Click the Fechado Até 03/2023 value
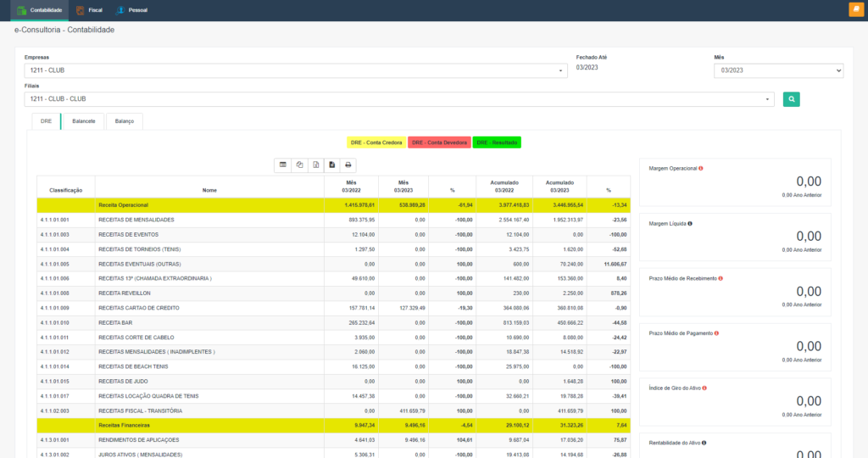 click(x=587, y=68)
